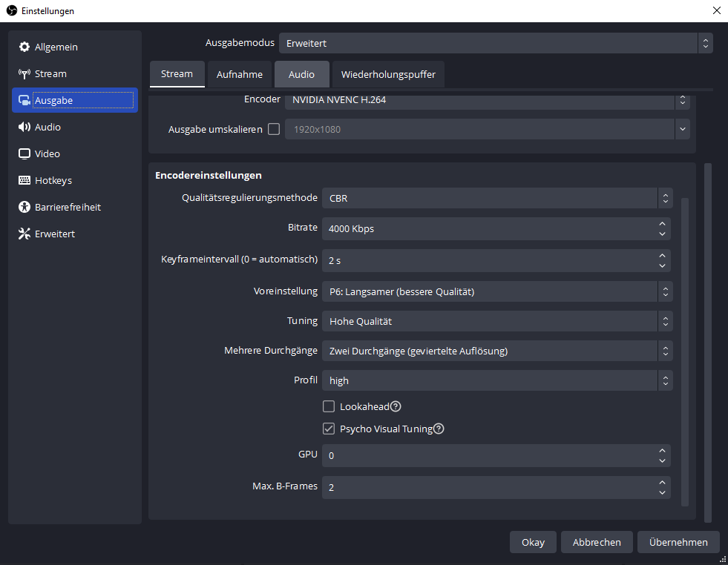Expand the Voreinstellung preset dropdown
The height and width of the screenshot is (565, 728).
497,291
